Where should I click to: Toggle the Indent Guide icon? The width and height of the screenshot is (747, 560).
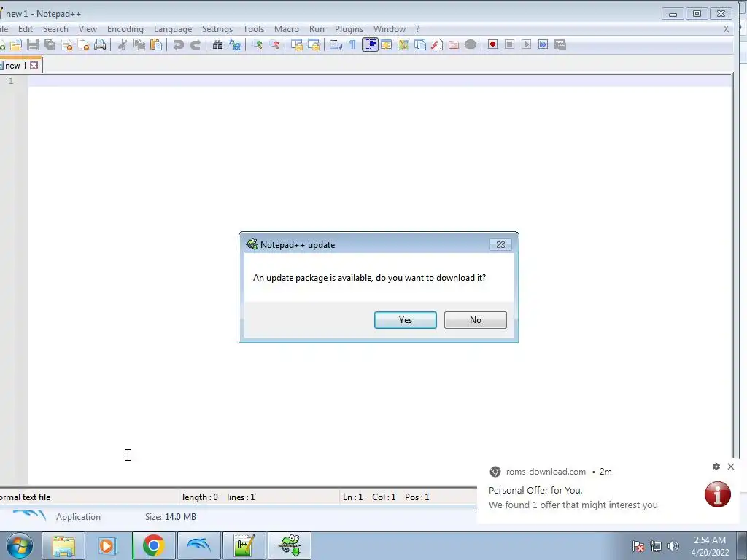tap(370, 44)
